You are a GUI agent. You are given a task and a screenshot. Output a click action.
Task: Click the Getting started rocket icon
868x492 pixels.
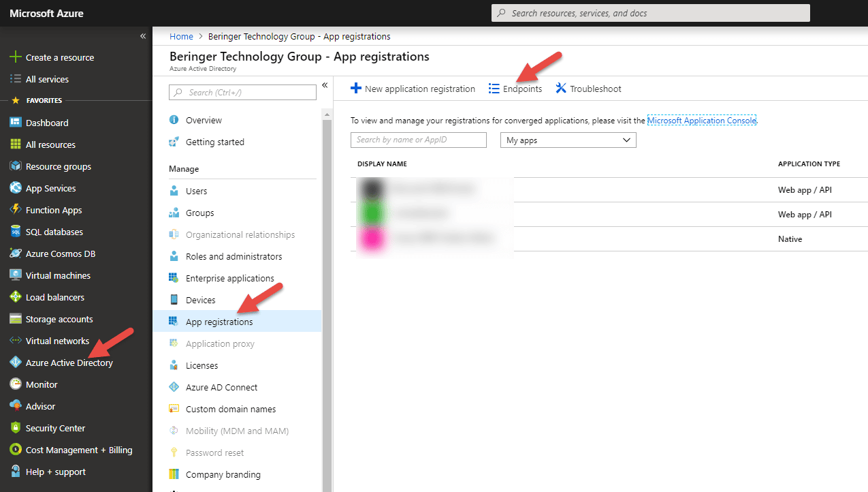(x=174, y=142)
